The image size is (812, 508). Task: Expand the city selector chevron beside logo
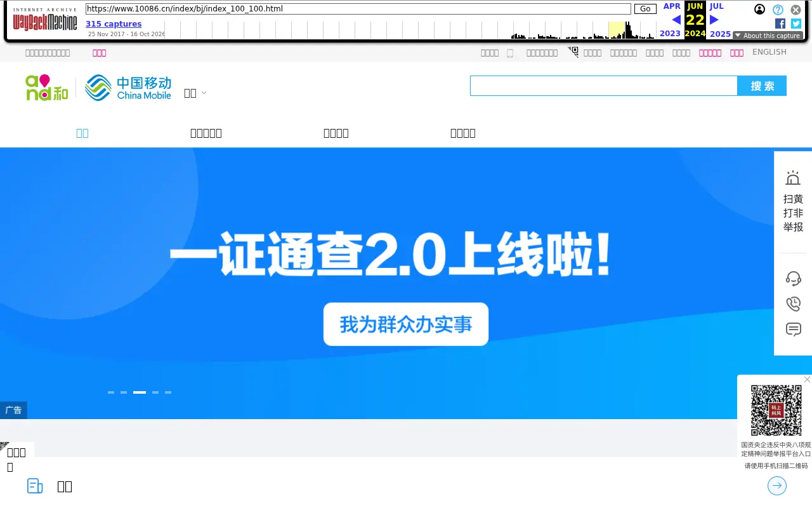click(204, 93)
